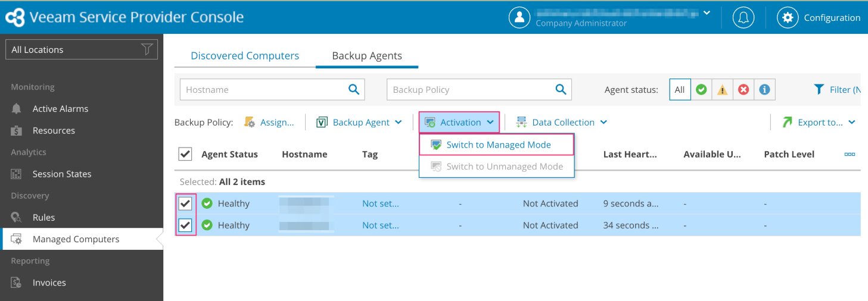The height and width of the screenshot is (301, 868).
Task: Click the Session States sidebar icon
Action: pyautogui.click(x=17, y=174)
